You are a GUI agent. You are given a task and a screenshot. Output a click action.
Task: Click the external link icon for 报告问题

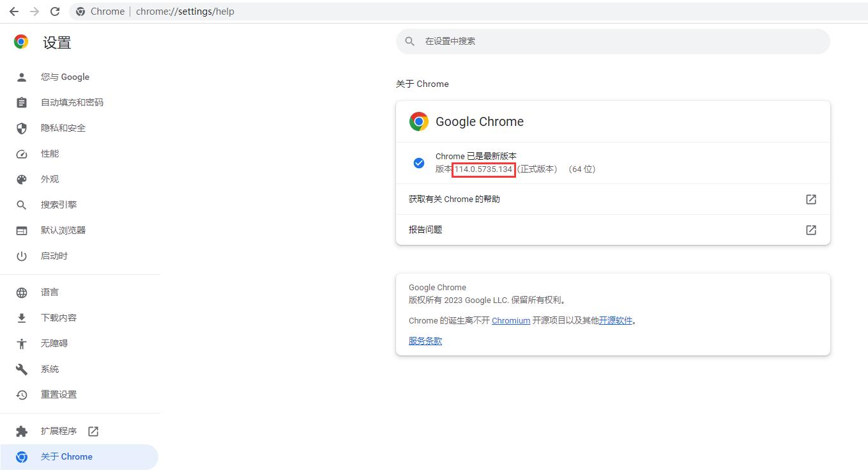(x=811, y=230)
